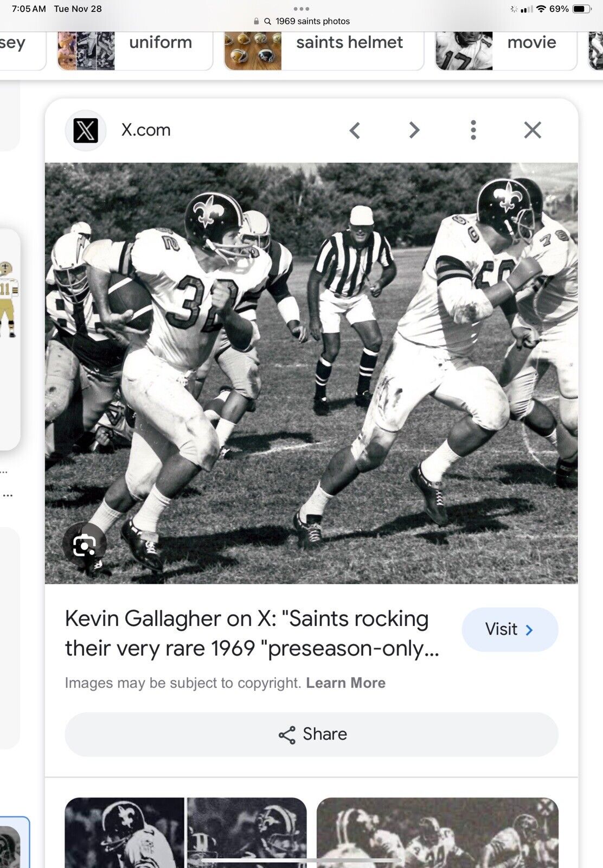Screen dimensions: 603x868
Task: Click the Visit button
Action: tap(510, 629)
